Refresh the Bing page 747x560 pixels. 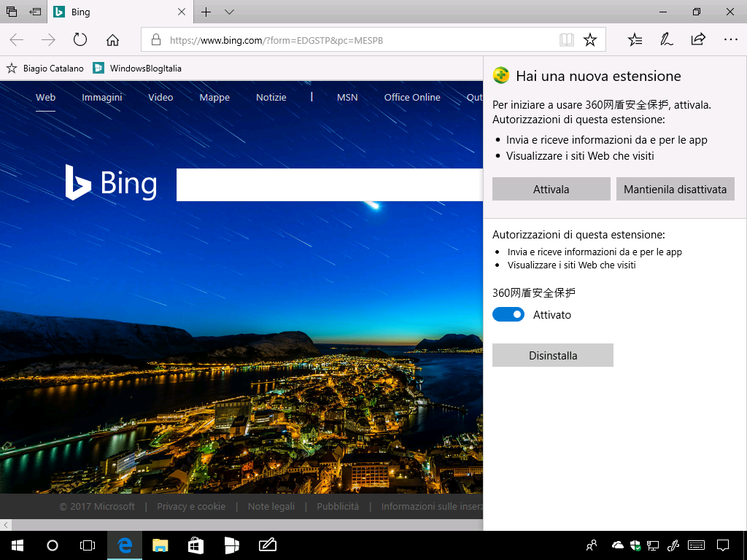[80, 39]
